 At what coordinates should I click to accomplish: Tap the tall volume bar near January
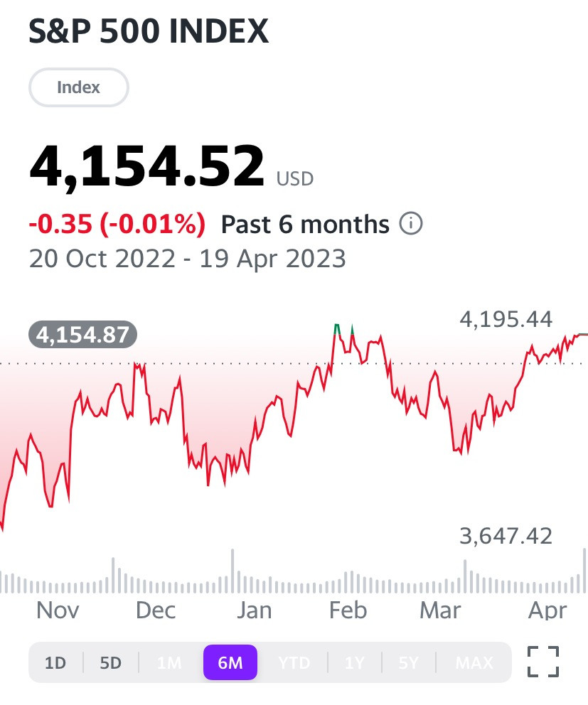pyautogui.click(x=232, y=571)
